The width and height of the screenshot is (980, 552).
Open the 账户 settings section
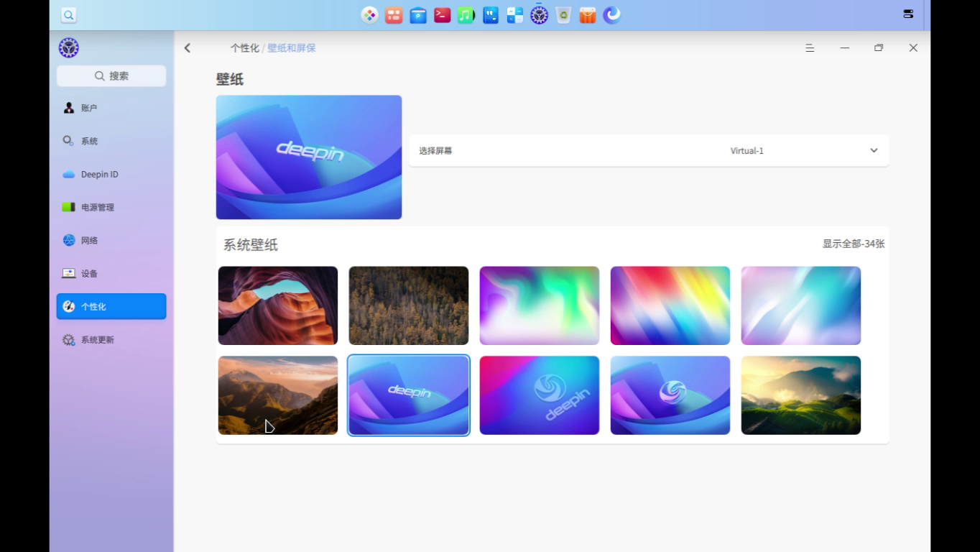tap(111, 108)
